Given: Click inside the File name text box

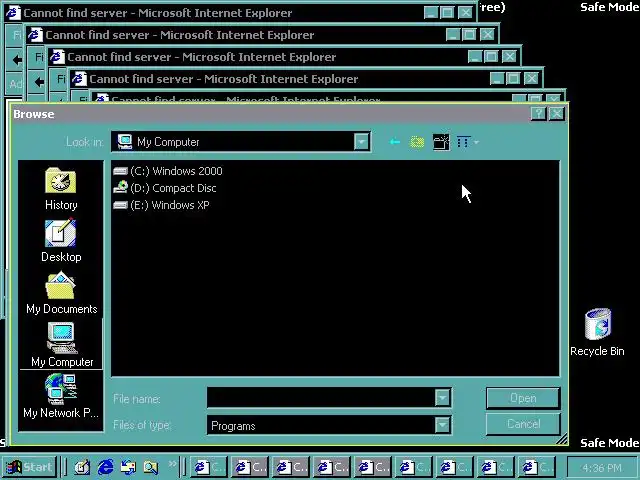Looking at the screenshot, I should (x=321, y=398).
